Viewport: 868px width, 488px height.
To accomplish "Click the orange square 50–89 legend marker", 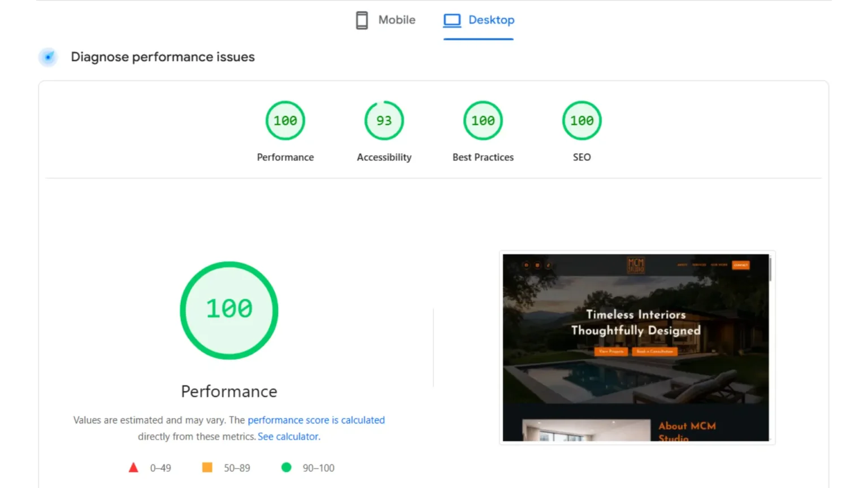I will coord(207,468).
